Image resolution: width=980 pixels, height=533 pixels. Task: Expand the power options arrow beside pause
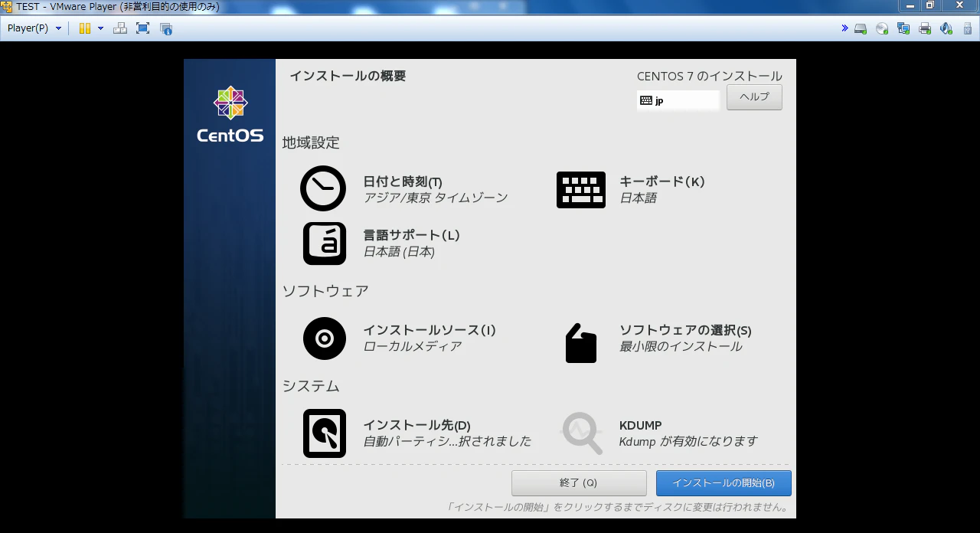[100, 28]
